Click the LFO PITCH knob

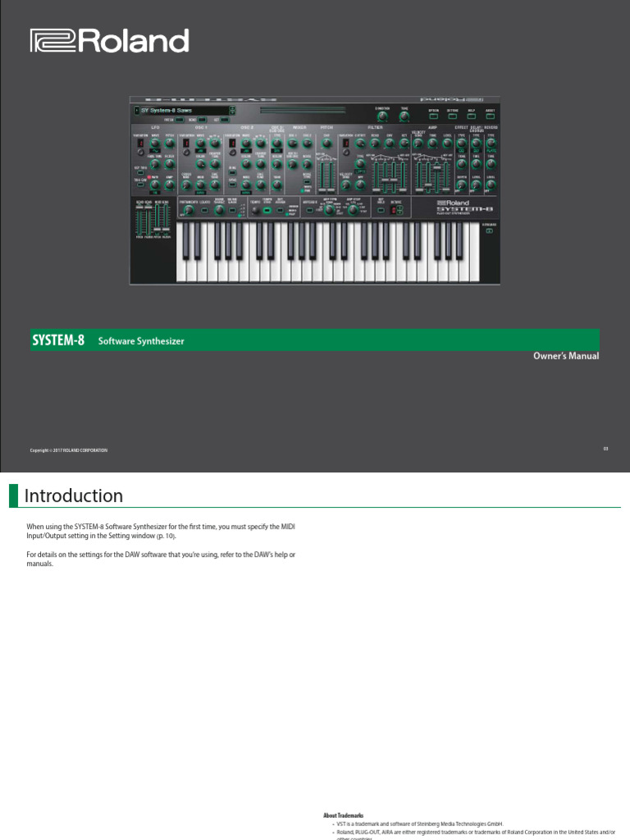coord(169,143)
